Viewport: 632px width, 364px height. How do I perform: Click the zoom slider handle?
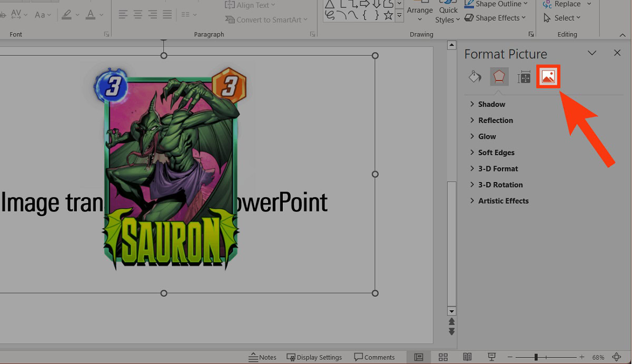click(x=536, y=357)
